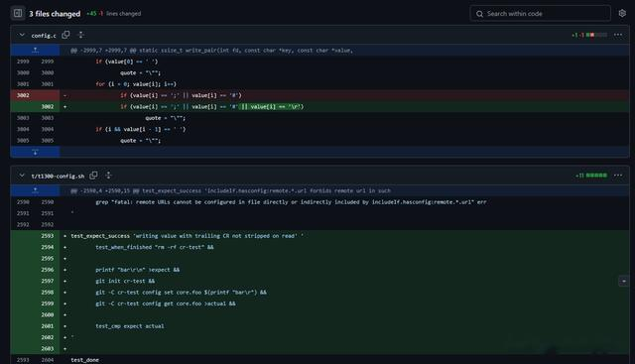Screen dimensions: 635x364
Task: Copy config.c file path
Action: 65,35
